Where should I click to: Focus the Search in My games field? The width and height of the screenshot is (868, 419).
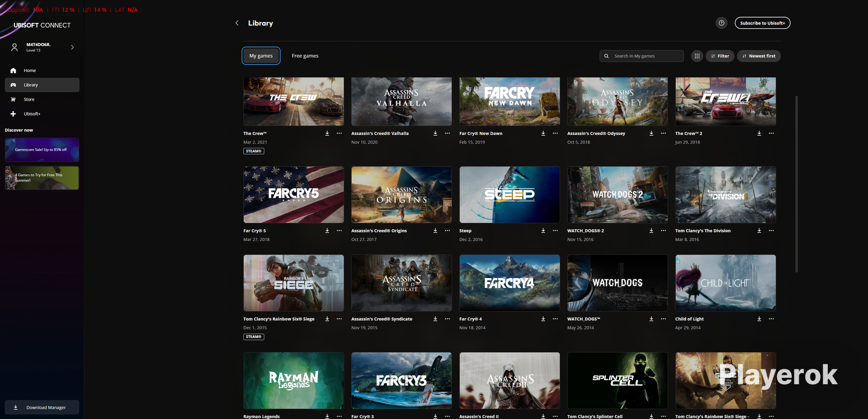642,56
